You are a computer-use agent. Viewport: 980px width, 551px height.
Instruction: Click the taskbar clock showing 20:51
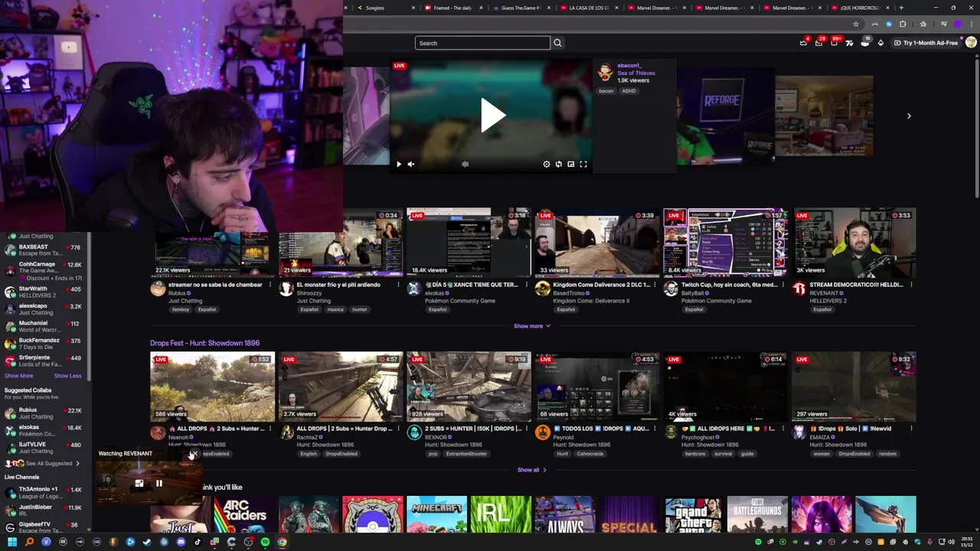point(967,542)
